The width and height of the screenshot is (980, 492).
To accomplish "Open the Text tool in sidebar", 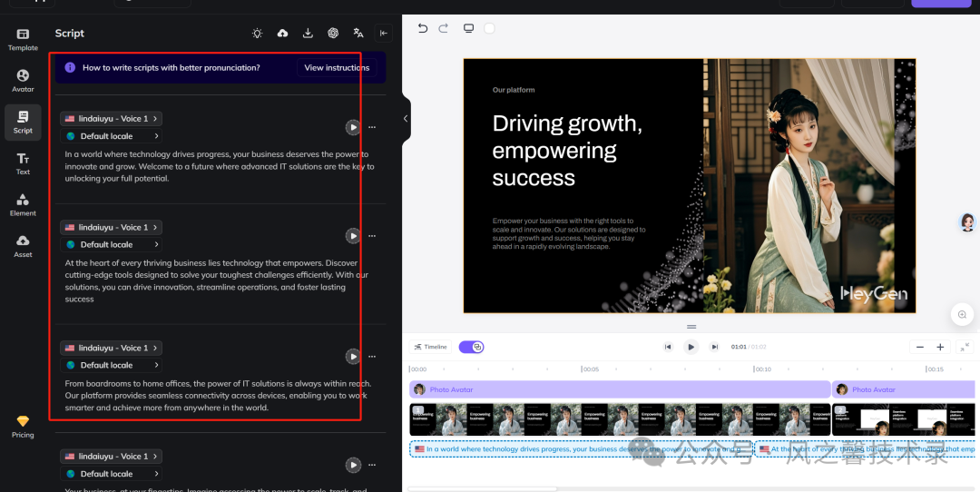I will (x=23, y=163).
